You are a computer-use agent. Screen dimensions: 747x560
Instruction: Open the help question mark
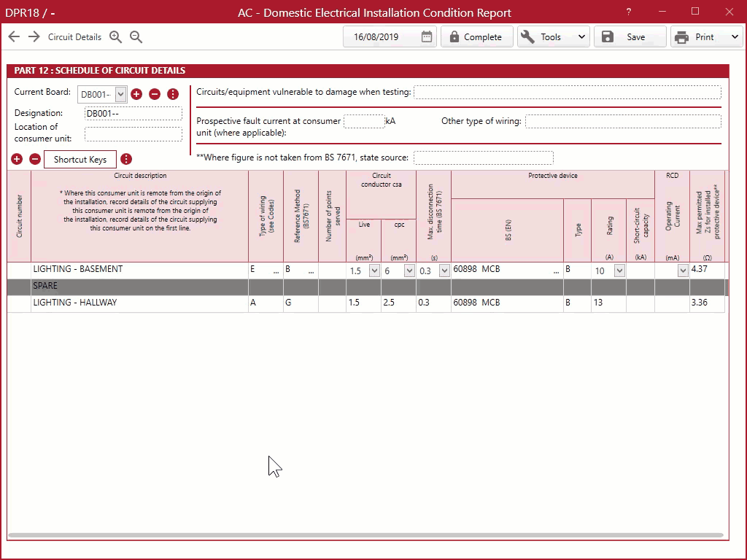click(629, 12)
